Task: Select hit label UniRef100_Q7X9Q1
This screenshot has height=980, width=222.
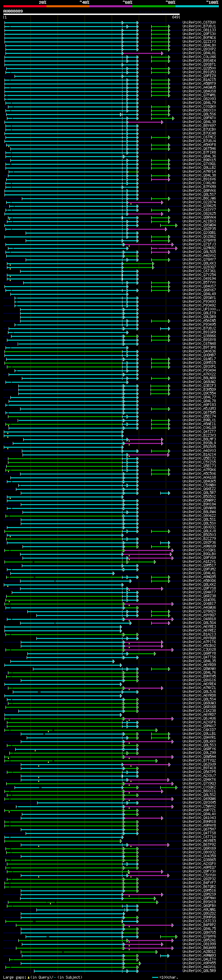Action: tap(199, 164)
